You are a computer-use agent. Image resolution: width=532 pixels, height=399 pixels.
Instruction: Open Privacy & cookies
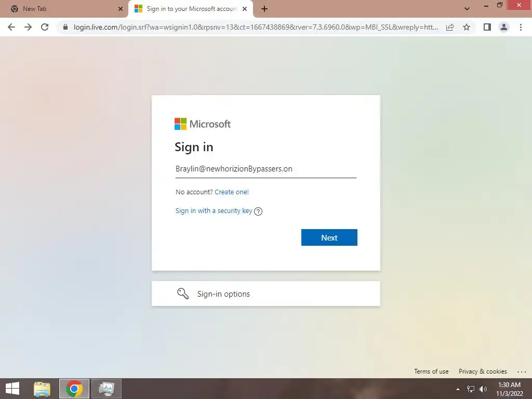coord(483,371)
